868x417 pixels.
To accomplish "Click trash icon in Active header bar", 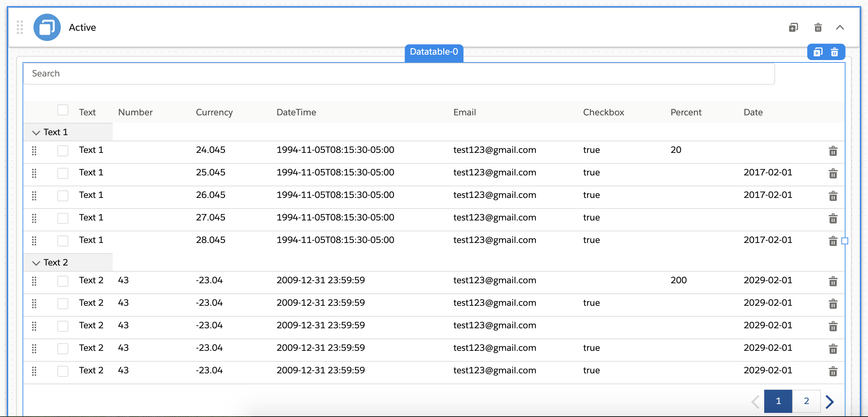I will point(818,27).
